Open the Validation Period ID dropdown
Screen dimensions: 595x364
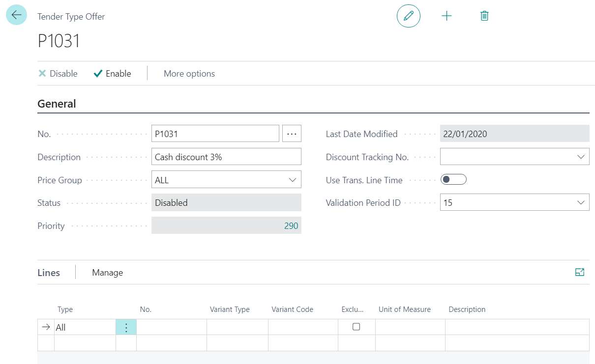pos(580,202)
